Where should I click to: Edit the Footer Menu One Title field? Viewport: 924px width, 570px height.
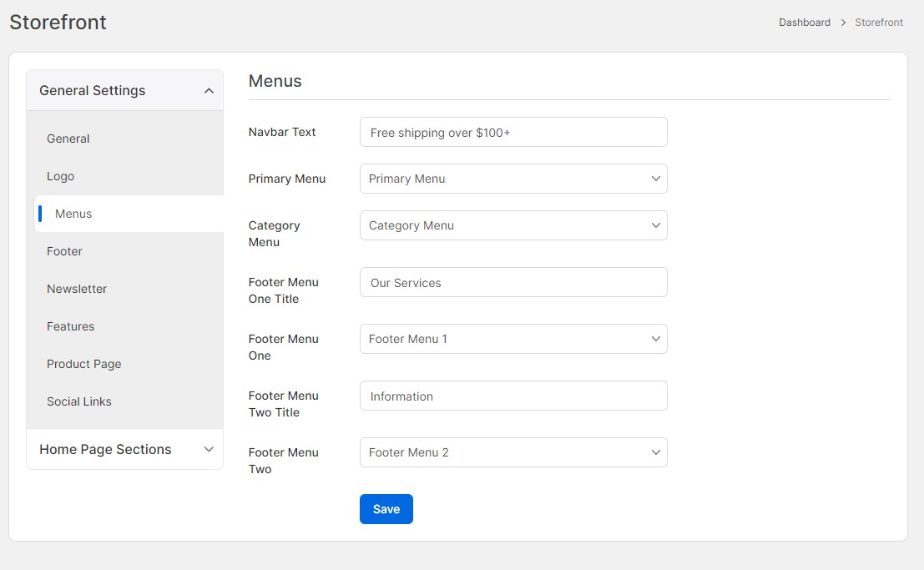(513, 282)
